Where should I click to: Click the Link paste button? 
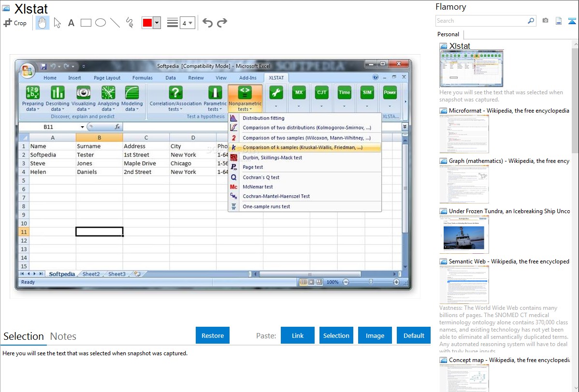298,335
